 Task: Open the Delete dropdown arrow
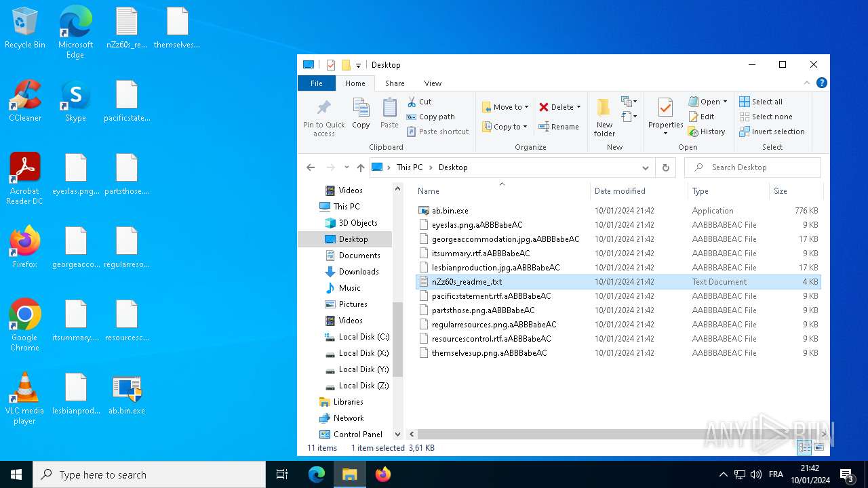578,107
